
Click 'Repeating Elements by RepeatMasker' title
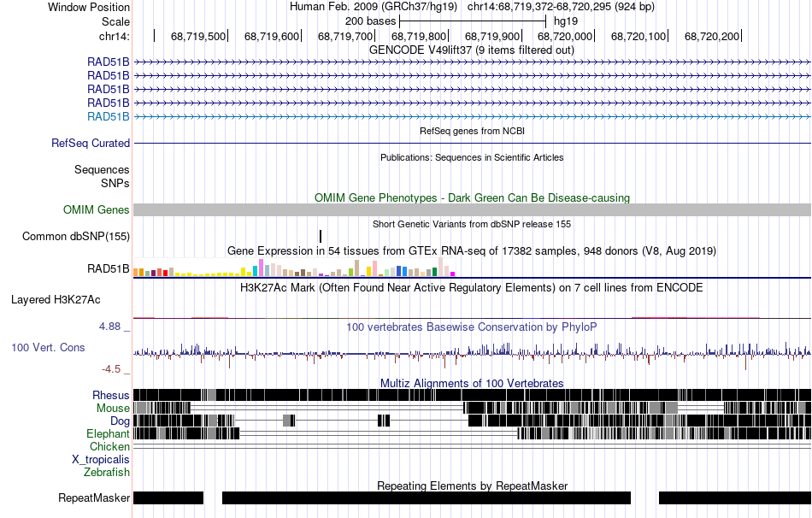click(x=472, y=486)
